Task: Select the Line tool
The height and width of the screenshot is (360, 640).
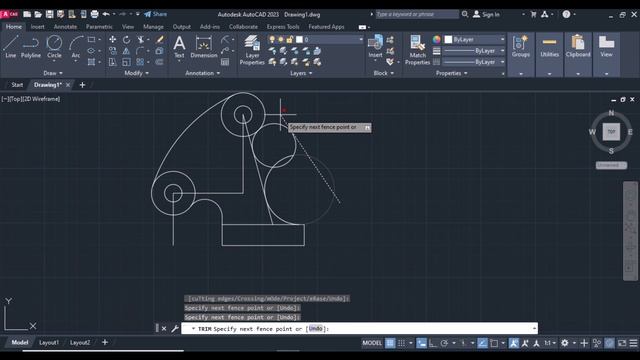Action: click(x=11, y=47)
